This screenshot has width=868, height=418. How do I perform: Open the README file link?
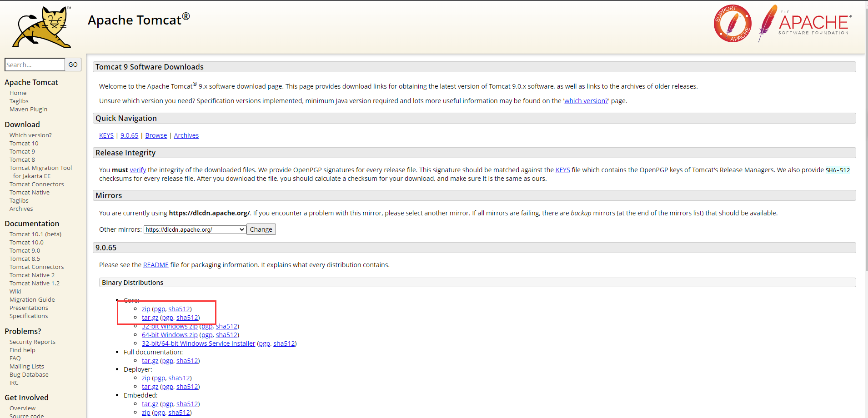pos(156,265)
